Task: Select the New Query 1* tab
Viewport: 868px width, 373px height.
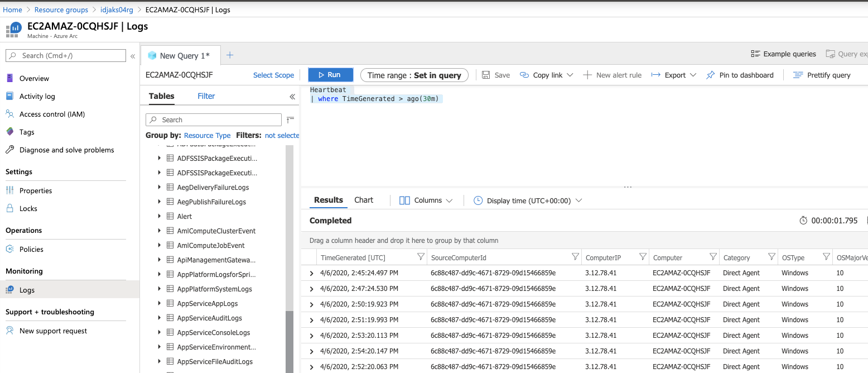Action: (181, 55)
